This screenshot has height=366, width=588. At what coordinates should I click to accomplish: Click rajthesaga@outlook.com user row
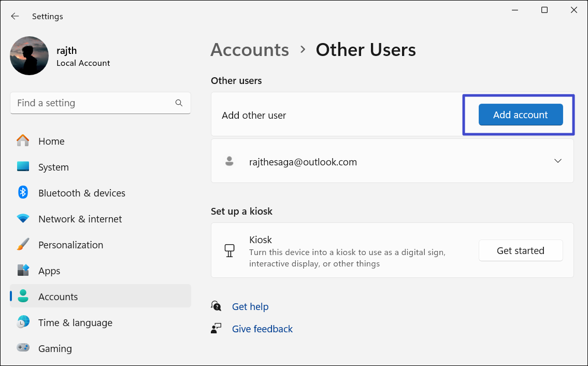point(303,162)
